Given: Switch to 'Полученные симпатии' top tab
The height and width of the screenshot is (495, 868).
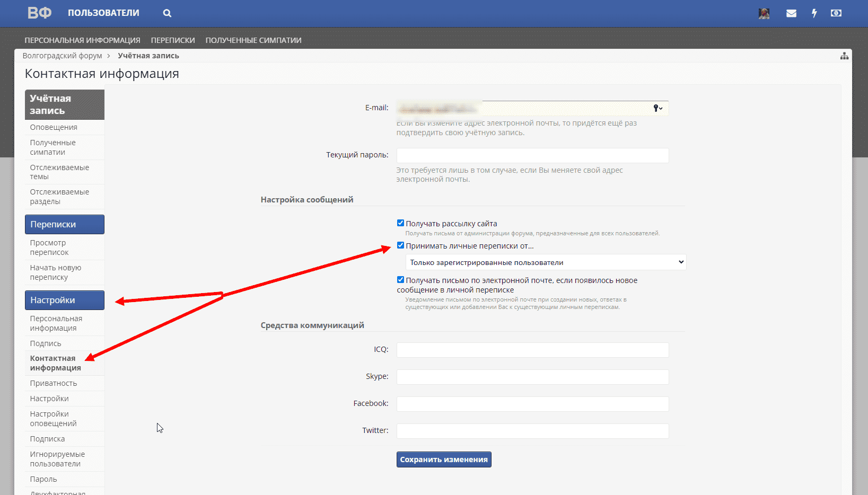Looking at the screenshot, I should click(x=253, y=40).
